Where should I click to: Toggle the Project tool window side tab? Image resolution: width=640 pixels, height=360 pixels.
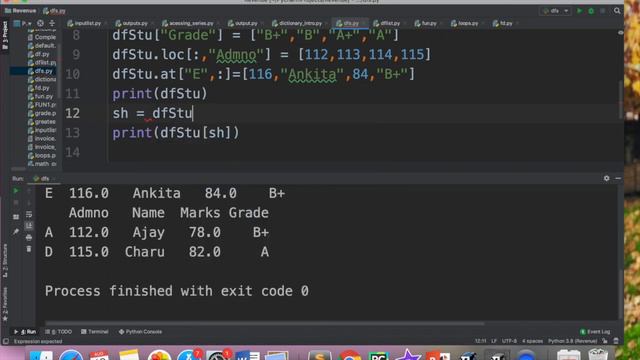pos(5,35)
